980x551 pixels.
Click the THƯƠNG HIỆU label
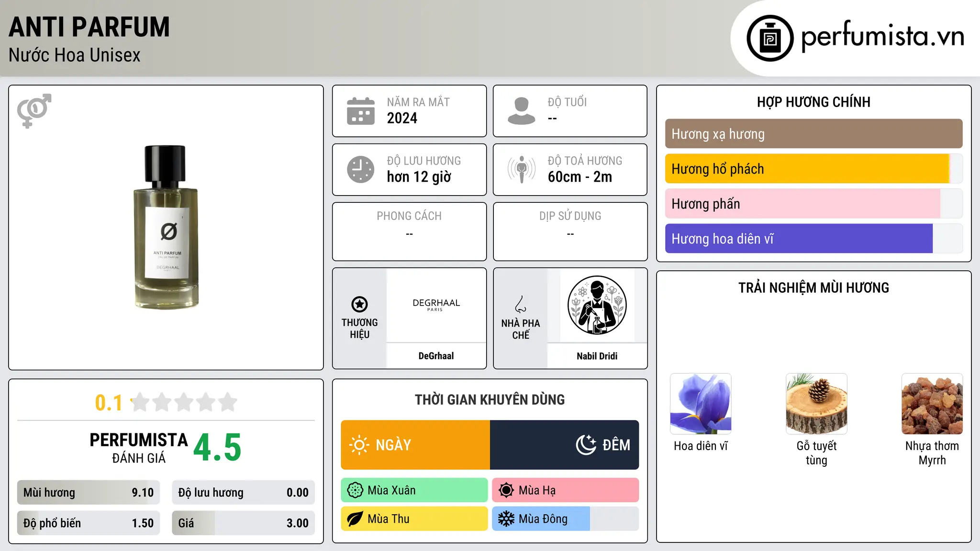[359, 329]
